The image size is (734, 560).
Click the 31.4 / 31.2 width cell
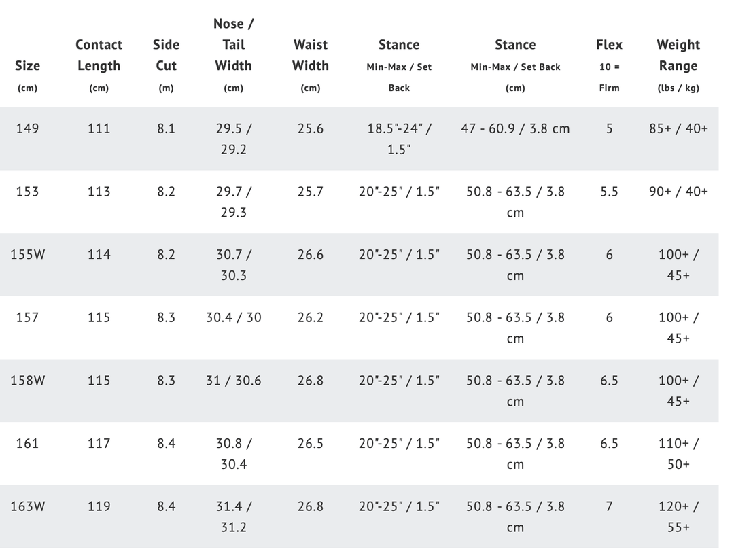tap(233, 517)
